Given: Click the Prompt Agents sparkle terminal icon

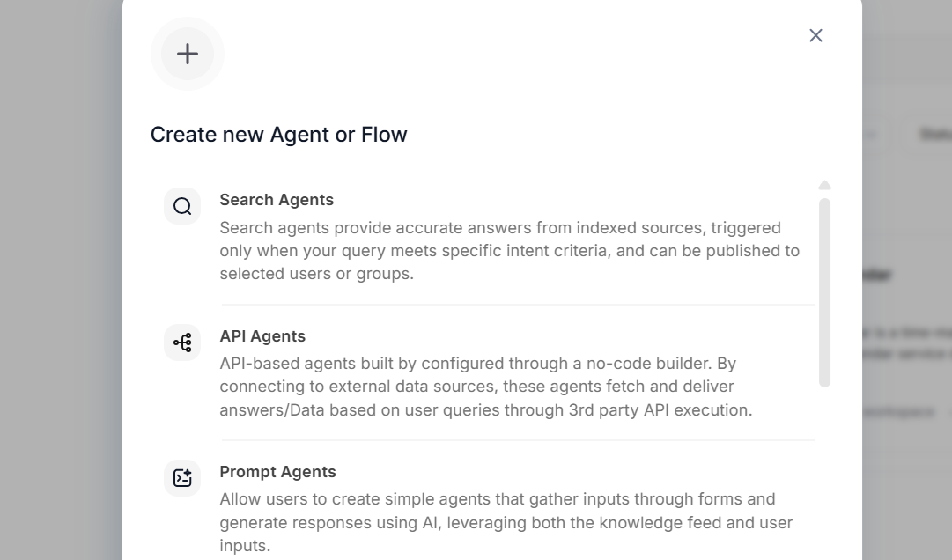Looking at the screenshot, I should pyautogui.click(x=182, y=478).
